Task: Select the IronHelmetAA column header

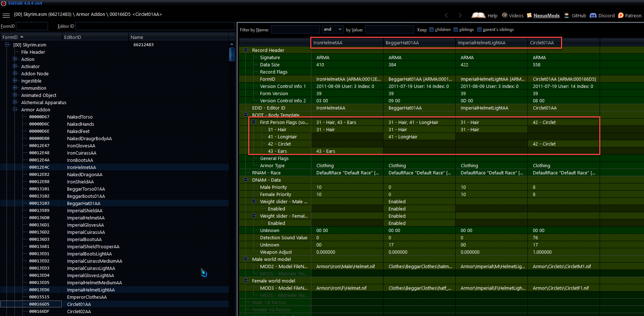Action: [347, 43]
